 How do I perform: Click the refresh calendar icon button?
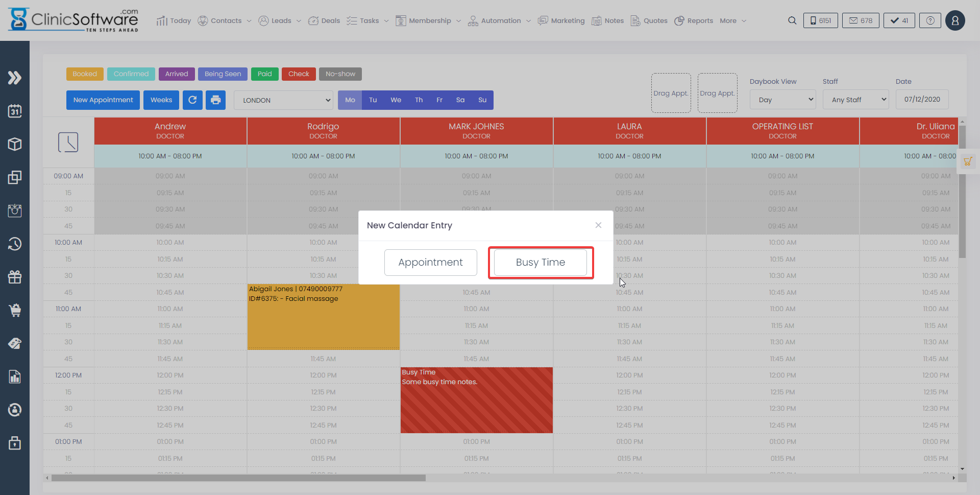[x=192, y=100]
